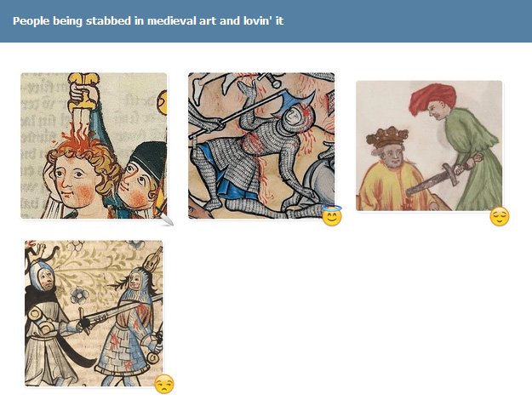Open the chainmail knight axe thumbnail
The width and height of the screenshot is (532, 411).
coord(261,146)
